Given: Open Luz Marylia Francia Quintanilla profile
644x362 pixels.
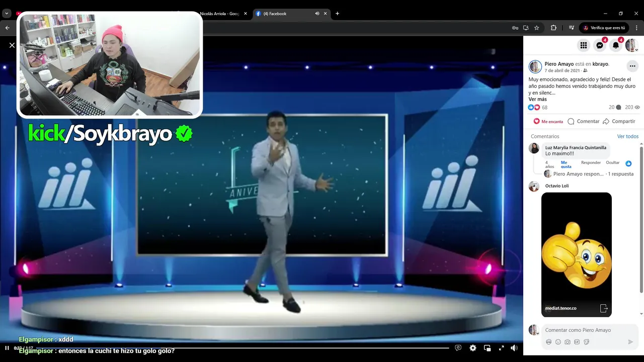Looking at the screenshot, I should coord(576,147).
